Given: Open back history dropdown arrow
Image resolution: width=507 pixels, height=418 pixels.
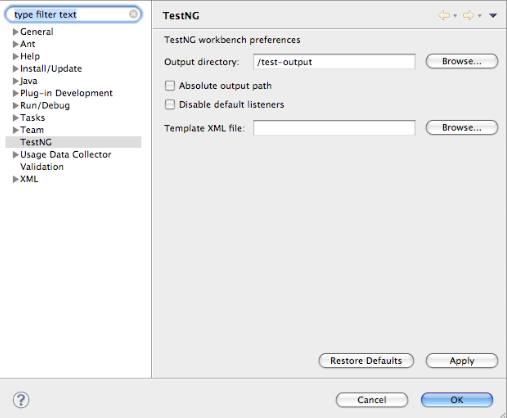Looking at the screenshot, I should point(455,16).
